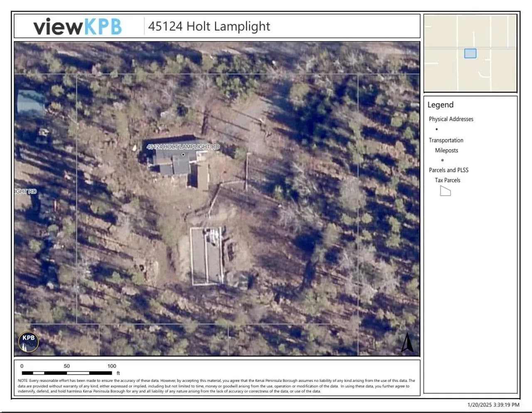Viewport: 532px width, 413px height.
Task: Select the Physical Addresses legend entry
Action: tap(451, 119)
